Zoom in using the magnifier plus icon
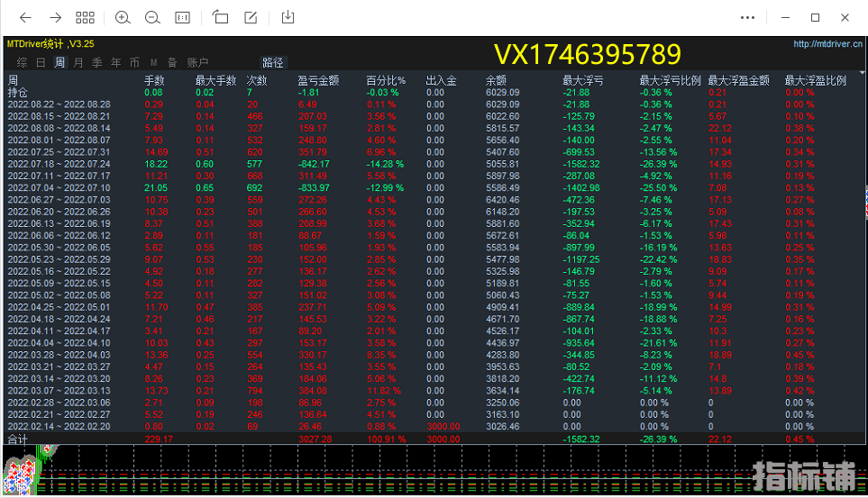 [x=123, y=17]
